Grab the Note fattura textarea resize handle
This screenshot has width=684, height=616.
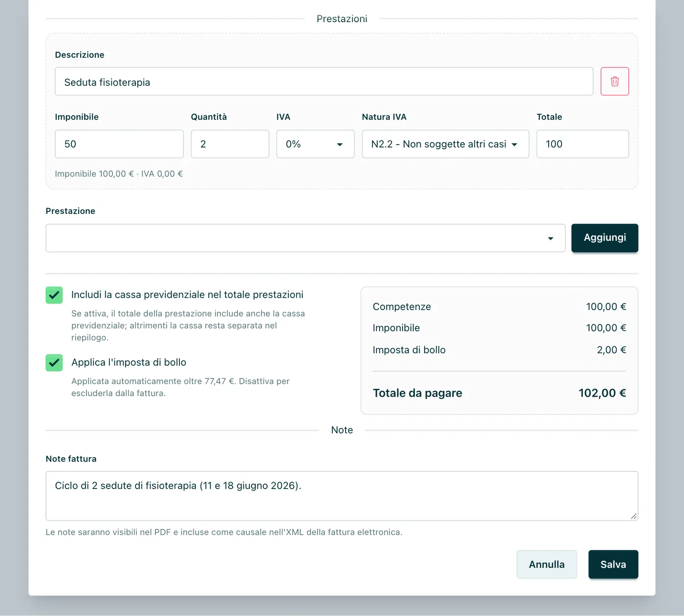(x=634, y=516)
